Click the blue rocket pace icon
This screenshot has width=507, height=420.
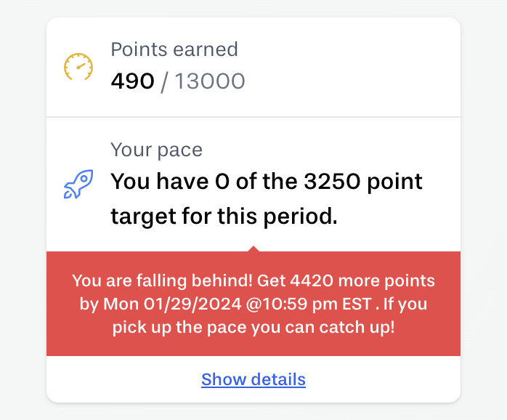click(x=78, y=184)
